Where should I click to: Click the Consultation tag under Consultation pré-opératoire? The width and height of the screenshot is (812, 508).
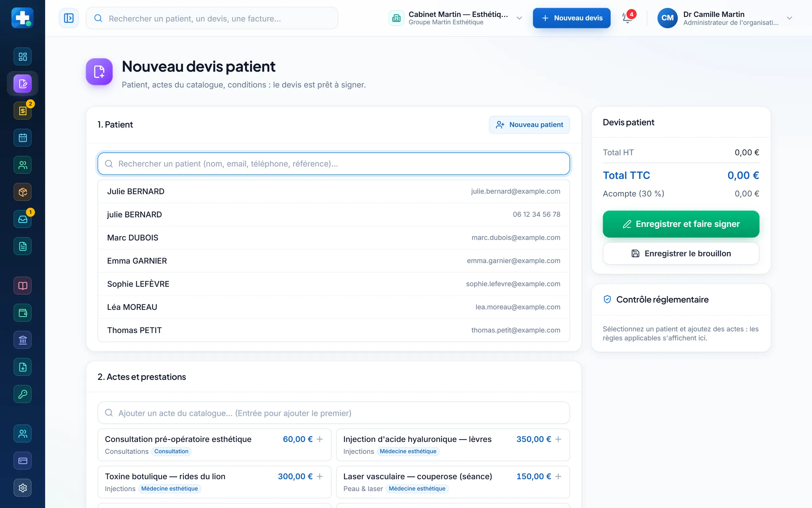click(171, 451)
